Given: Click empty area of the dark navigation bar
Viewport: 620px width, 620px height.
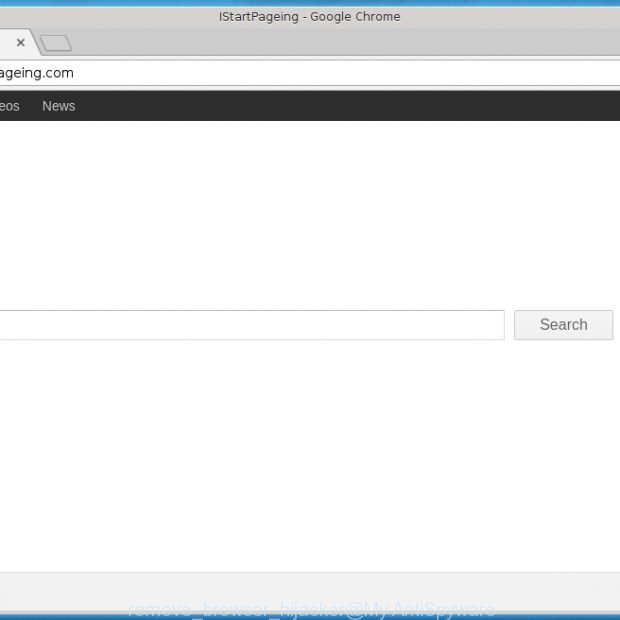Looking at the screenshot, I should tap(350, 106).
